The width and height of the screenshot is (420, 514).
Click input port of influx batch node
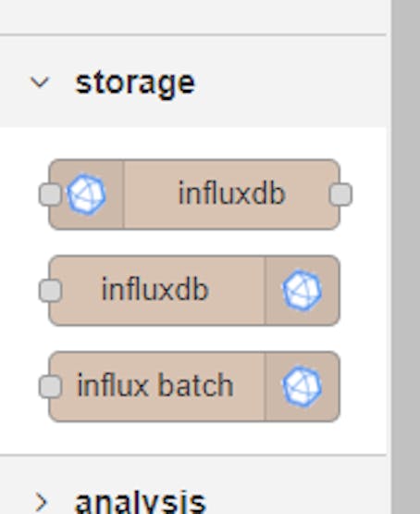50,386
